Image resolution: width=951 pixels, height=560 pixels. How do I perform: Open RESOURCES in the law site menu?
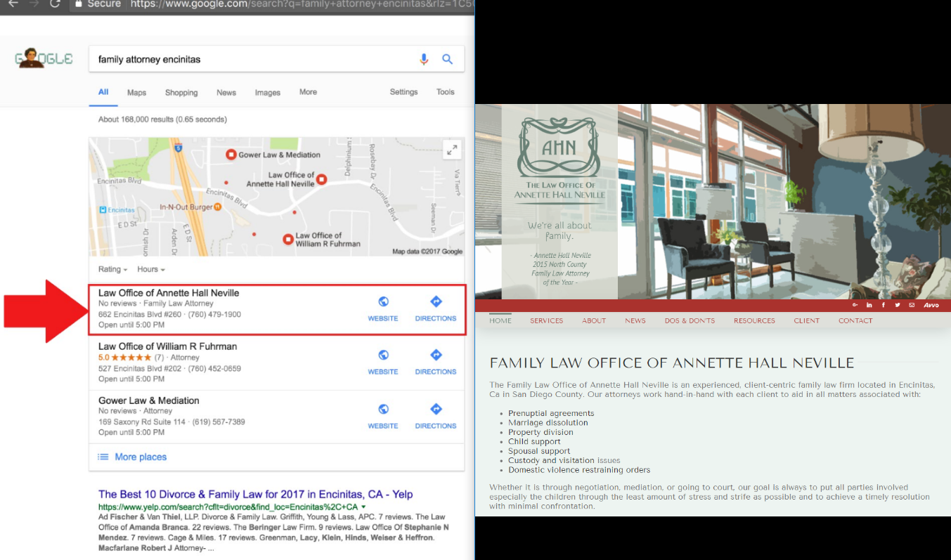coord(754,320)
